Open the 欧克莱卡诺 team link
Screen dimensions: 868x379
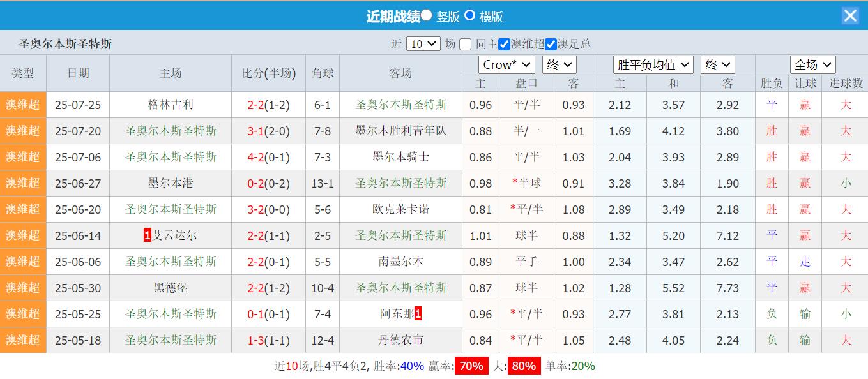401,209
